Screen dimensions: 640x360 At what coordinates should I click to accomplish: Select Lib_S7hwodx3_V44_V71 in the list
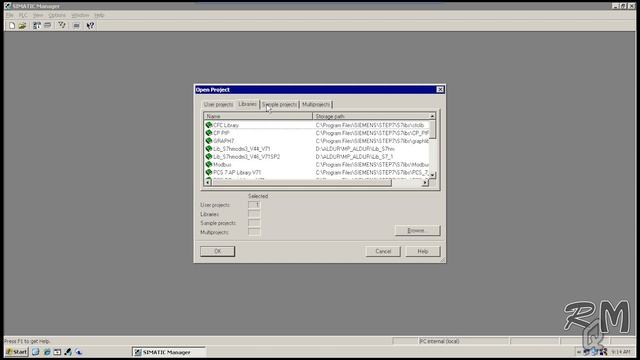point(316,149)
